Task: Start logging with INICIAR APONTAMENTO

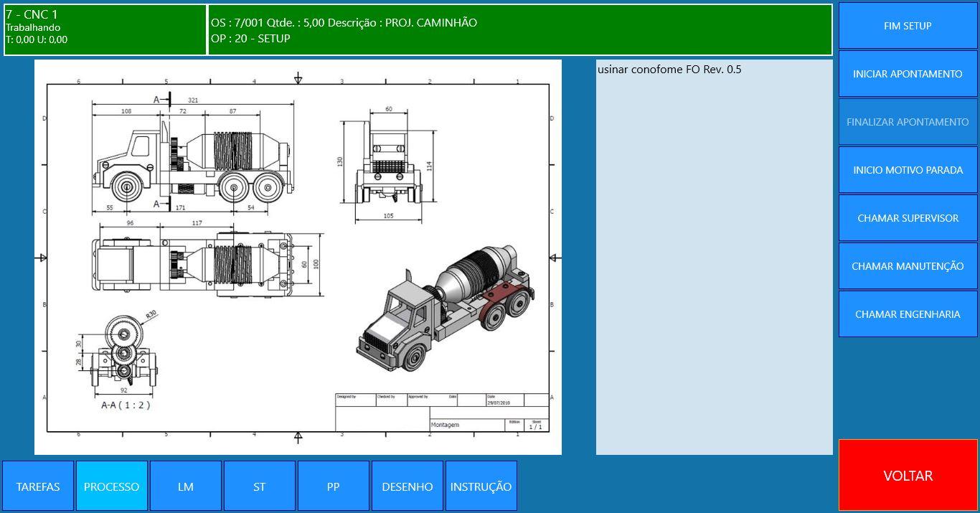Action: click(x=908, y=74)
